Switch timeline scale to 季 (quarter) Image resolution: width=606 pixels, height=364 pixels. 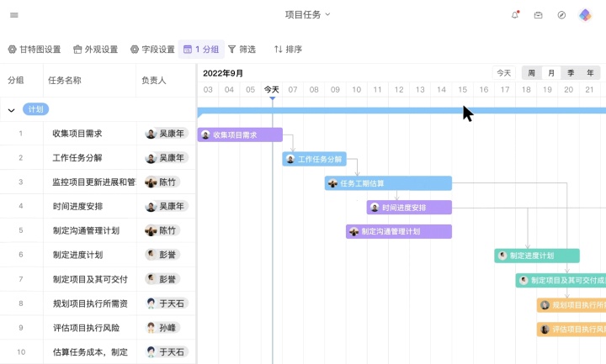571,73
